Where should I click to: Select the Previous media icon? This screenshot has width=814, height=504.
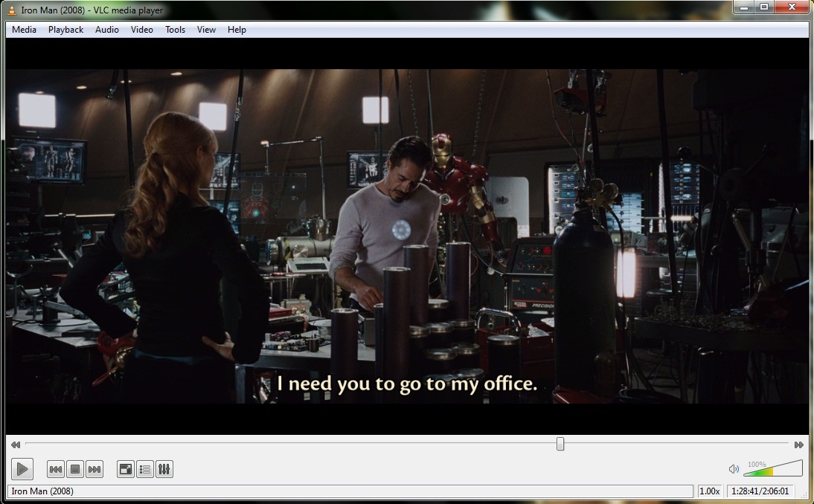[x=55, y=469]
